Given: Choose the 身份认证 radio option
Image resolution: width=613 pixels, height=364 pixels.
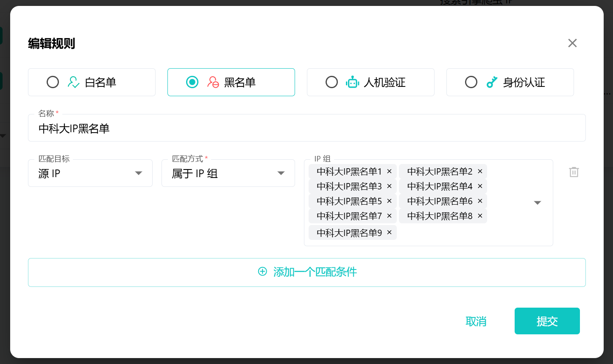Looking at the screenshot, I should click(471, 82).
